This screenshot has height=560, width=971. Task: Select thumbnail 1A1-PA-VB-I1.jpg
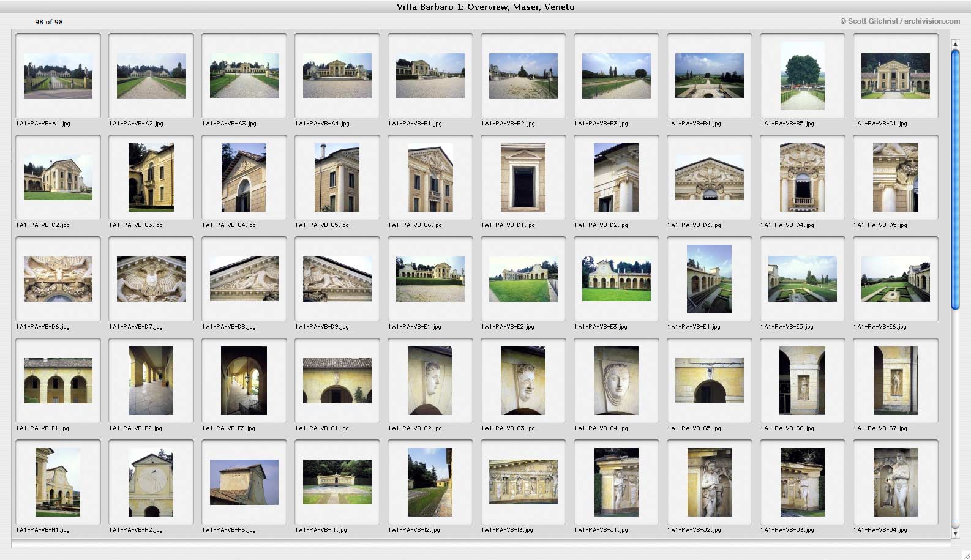pos(337,482)
